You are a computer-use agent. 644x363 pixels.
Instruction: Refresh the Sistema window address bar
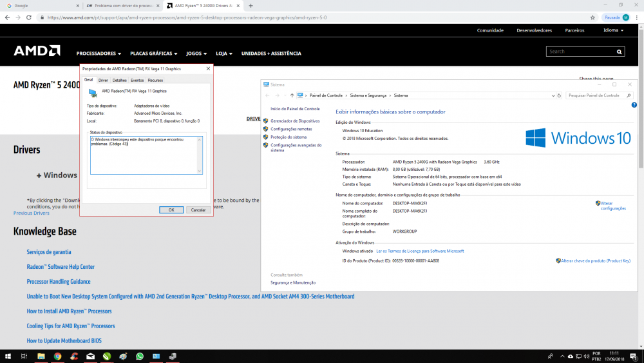tap(559, 95)
